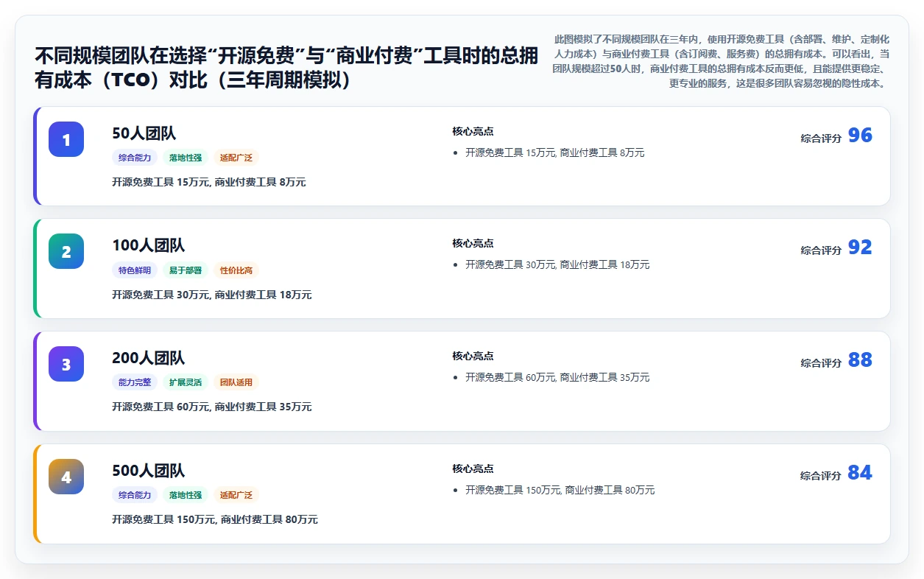The width and height of the screenshot is (924, 579).
Task: Click bold summary under 200人团队 tags
Action: [x=212, y=407]
